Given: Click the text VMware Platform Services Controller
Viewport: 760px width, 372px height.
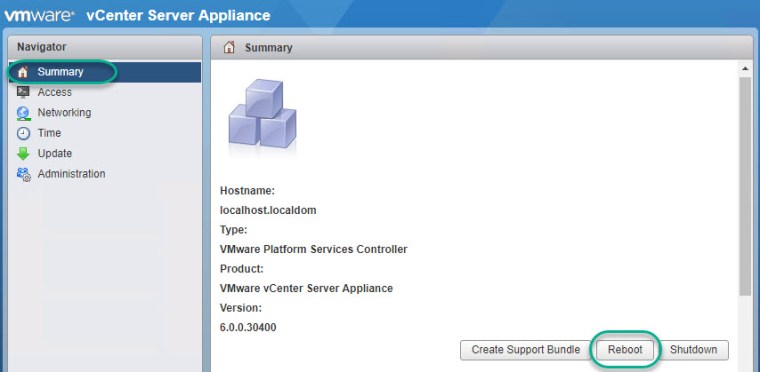Looking at the screenshot, I should (314, 249).
